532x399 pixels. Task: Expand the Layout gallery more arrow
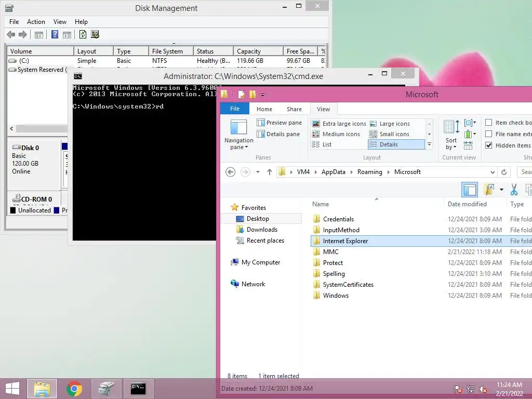point(429,144)
